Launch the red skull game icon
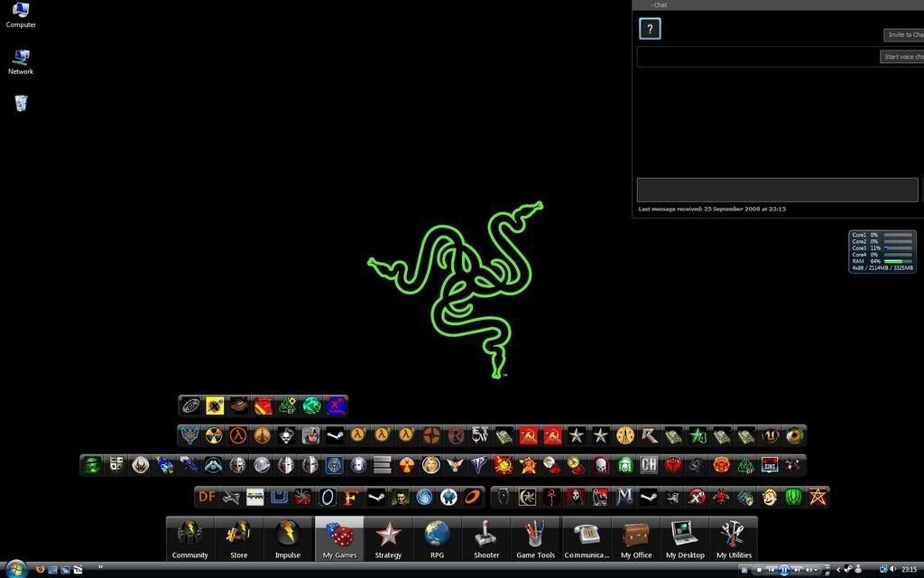Image resolution: width=924 pixels, height=578 pixels. pos(600,465)
